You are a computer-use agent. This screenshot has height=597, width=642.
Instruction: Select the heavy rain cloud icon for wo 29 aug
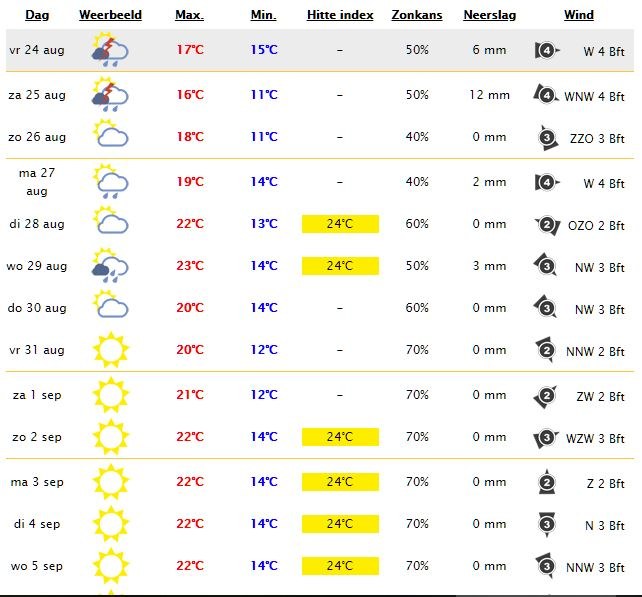click(110, 265)
